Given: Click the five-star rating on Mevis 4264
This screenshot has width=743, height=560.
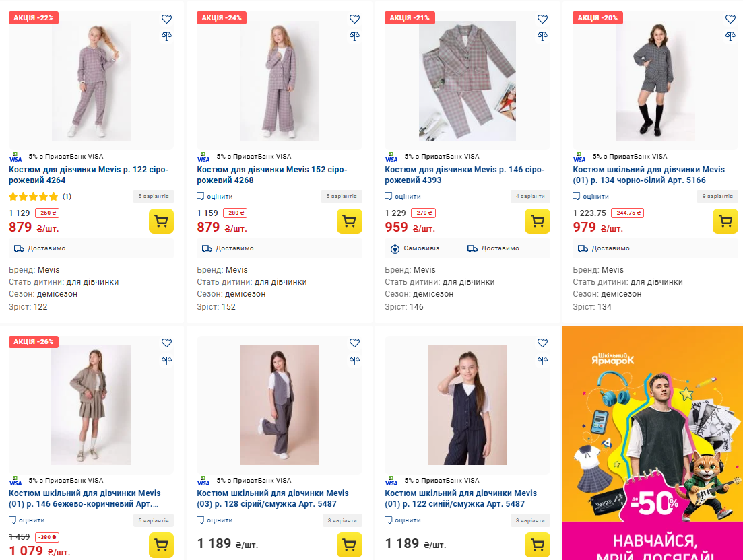Looking at the screenshot, I should (34, 197).
